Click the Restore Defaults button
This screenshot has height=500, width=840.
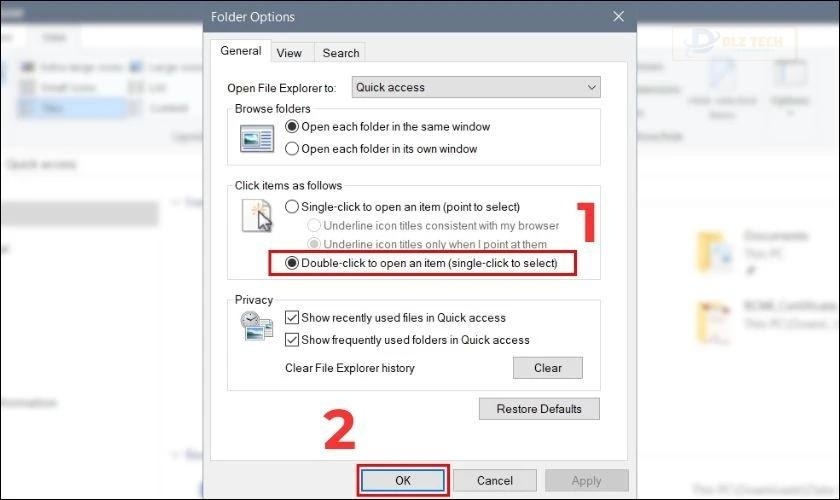(539, 409)
